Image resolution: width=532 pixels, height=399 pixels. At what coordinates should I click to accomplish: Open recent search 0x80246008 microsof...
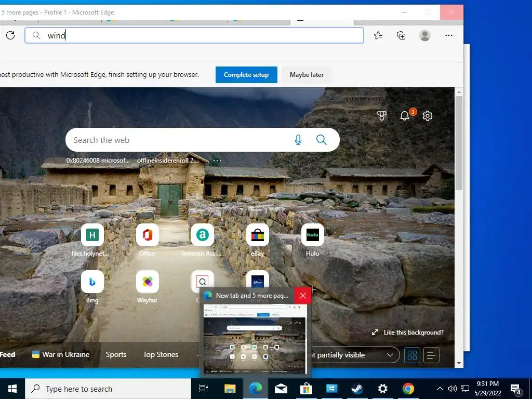coord(98,161)
